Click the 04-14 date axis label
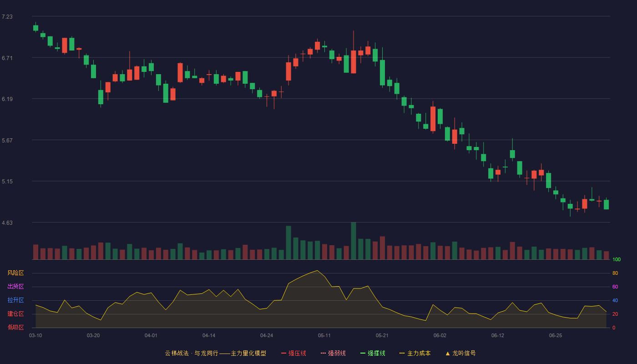Viewport: 637px width, 364px height. (x=209, y=335)
